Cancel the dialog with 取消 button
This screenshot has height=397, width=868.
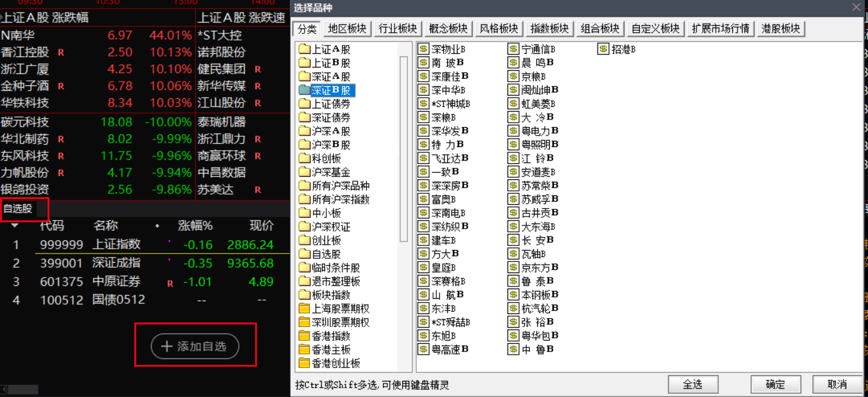(837, 384)
